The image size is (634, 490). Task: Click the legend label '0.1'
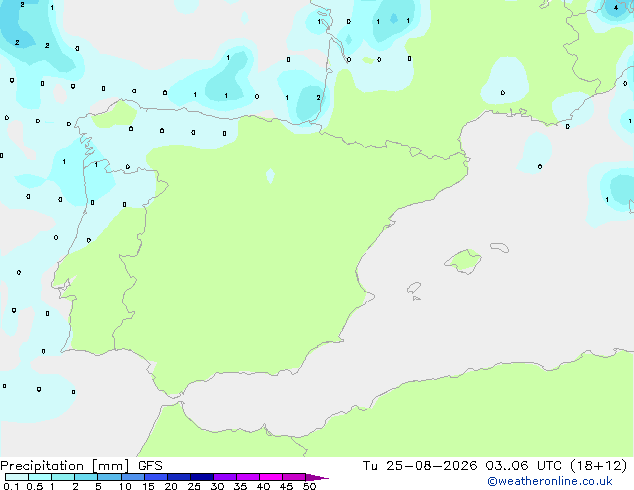tap(11, 486)
